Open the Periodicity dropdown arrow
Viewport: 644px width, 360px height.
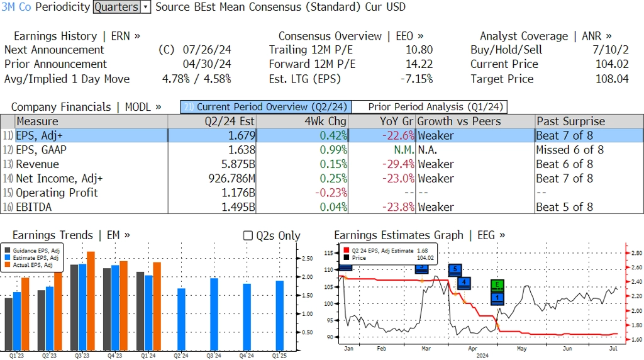pyautogui.click(x=145, y=7)
